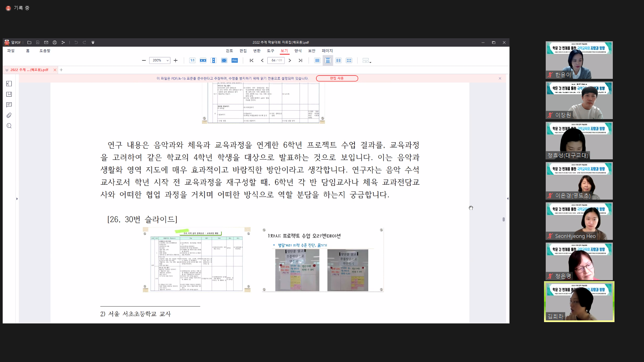Open the attachments paperclip panel
The height and width of the screenshot is (362, 644).
pos(9,116)
